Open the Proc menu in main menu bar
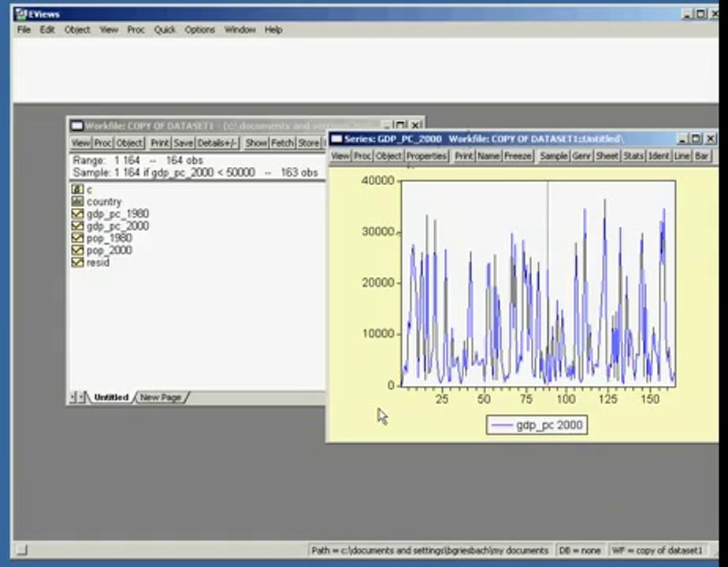Viewport: 728px width, 567px height. click(x=136, y=30)
